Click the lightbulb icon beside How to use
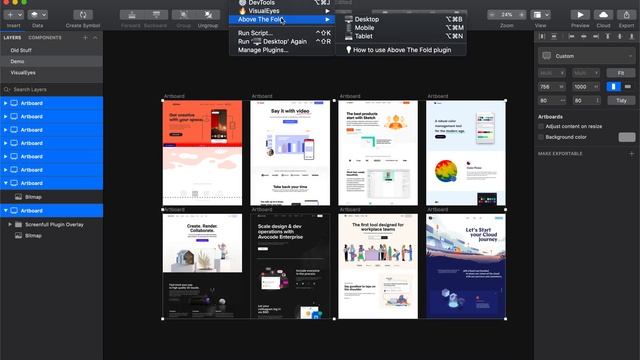The width and height of the screenshot is (640, 360). (349, 50)
